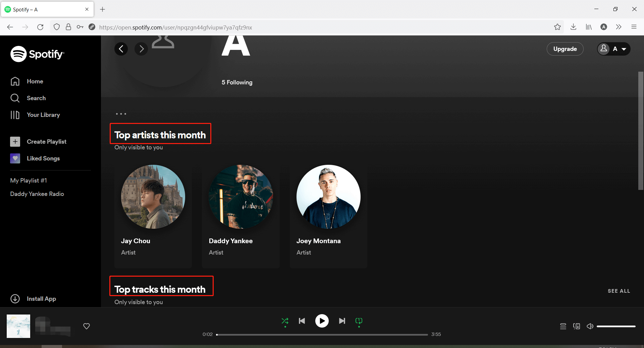Click the Upgrade button
This screenshot has width=644, height=348.
pos(565,49)
